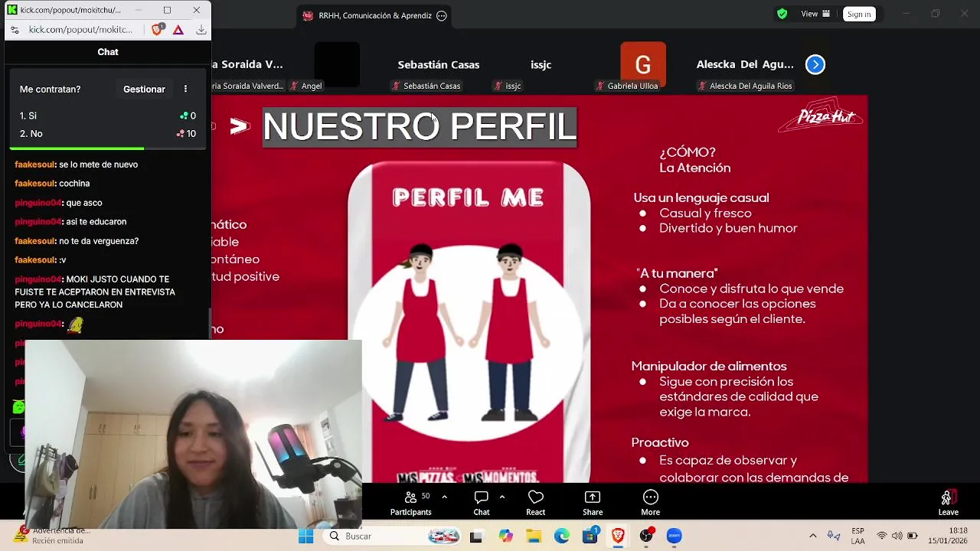The width and height of the screenshot is (980, 551).
Task: Switch to Brave browser in taskbar
Action: pos(617,536)
